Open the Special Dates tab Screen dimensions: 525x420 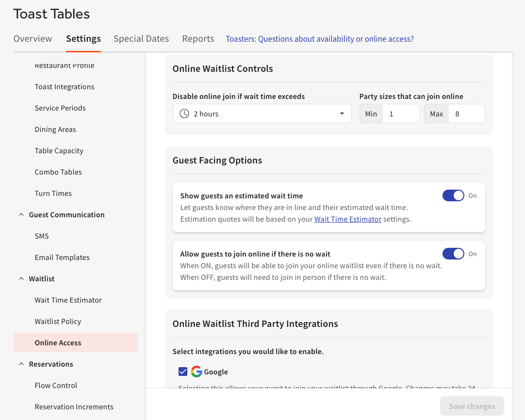pos(141,39)
